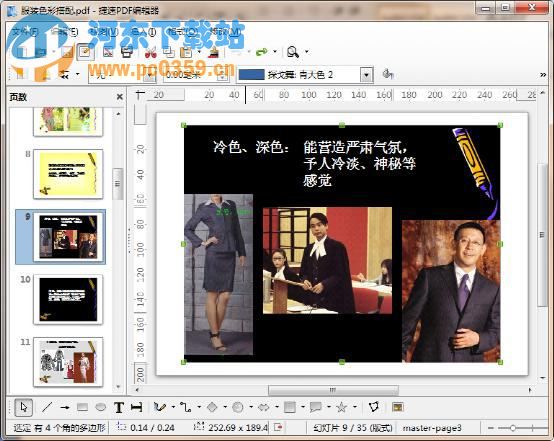Image resolution: width=554 pixels, height=441 pixels.
Task: Select the Rectangle shape tool
Action: pos(82,407)
